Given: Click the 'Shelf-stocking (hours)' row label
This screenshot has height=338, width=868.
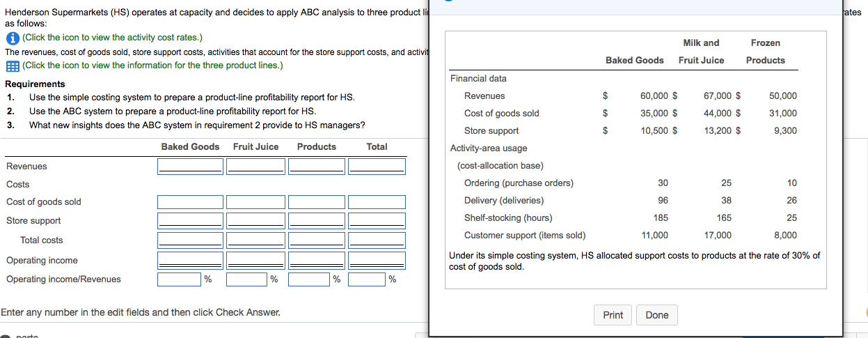Looking at the screenshot, I should tap(508, 218).
